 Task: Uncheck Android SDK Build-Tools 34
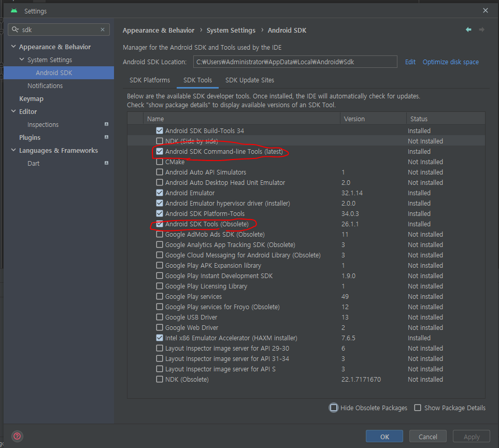tap(160, 131)
